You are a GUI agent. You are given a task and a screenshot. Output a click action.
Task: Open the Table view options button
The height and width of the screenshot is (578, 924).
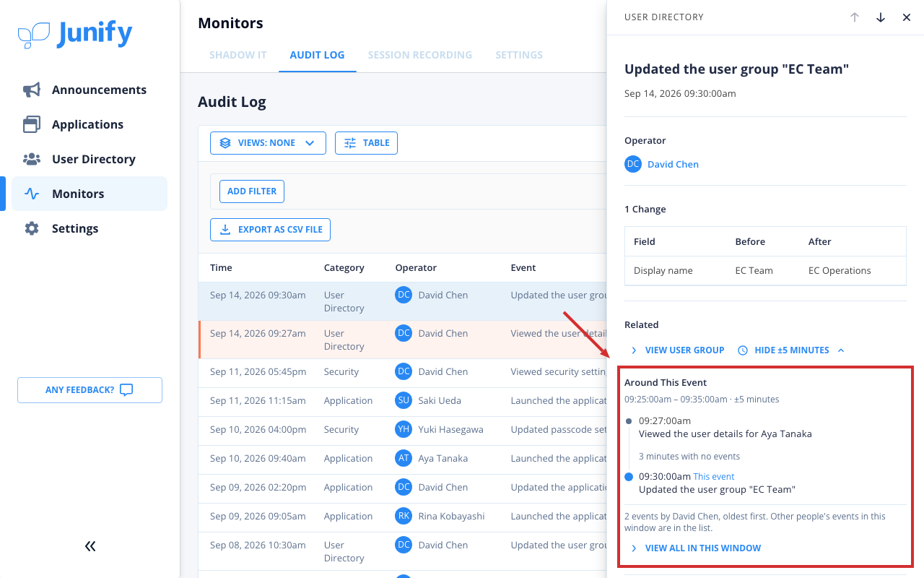pos(366,143)
